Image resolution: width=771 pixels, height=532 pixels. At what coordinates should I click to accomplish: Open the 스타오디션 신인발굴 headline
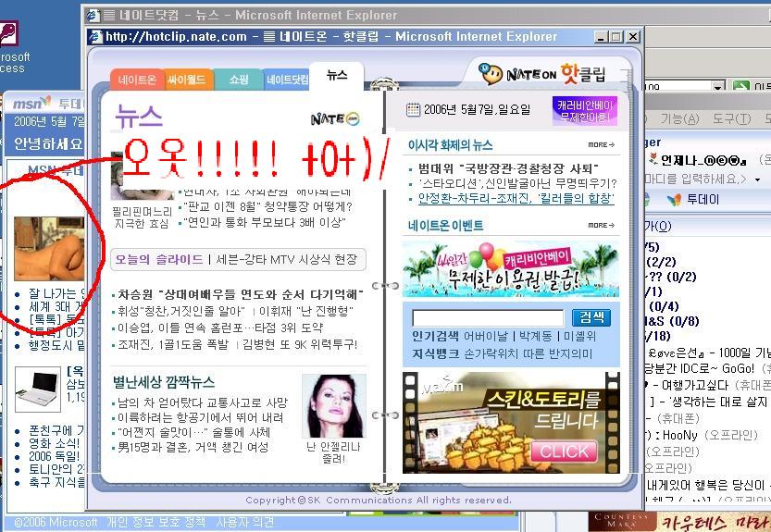pyautogui.click(x=516, y=183)
